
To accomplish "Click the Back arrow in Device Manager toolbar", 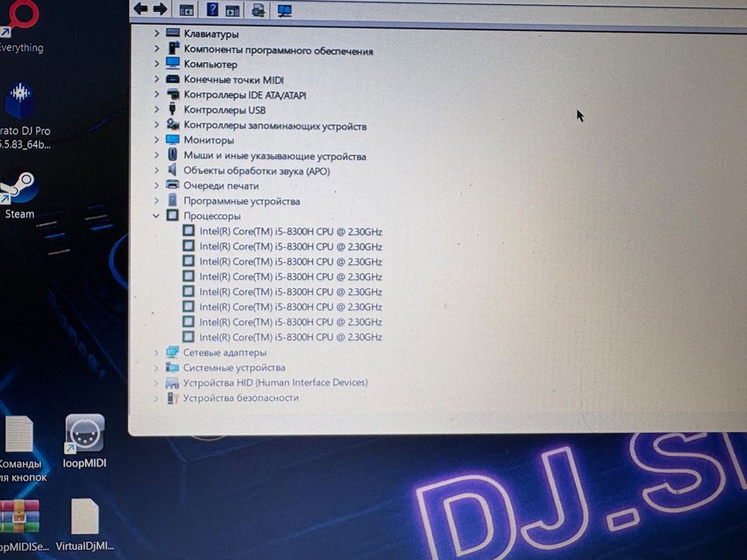I will 141,9.
